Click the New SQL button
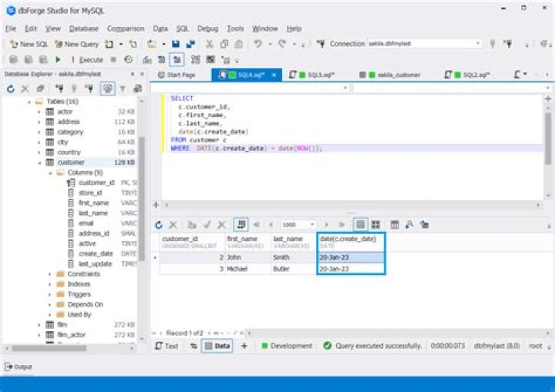 [29, 44]
